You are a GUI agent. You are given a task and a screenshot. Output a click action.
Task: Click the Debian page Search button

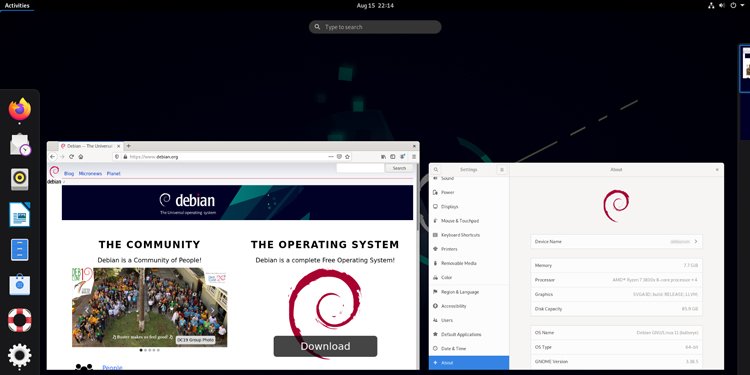click(399, 168)
